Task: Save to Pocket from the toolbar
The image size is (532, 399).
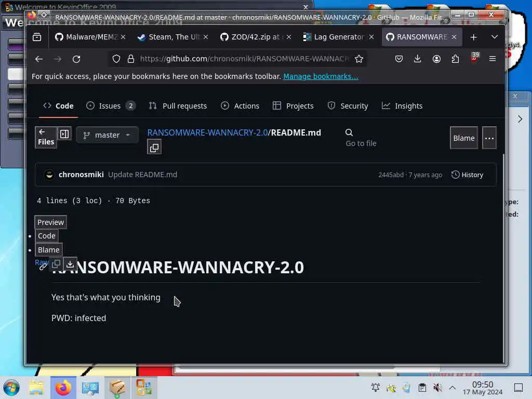Action: [x=398, y=59]
